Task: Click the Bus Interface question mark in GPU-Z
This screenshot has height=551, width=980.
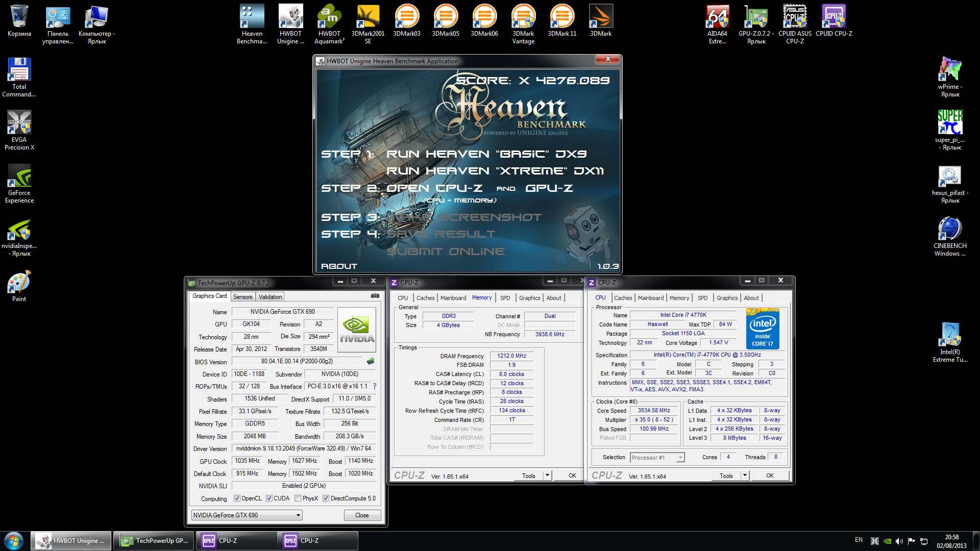Action: coord(374,386)
